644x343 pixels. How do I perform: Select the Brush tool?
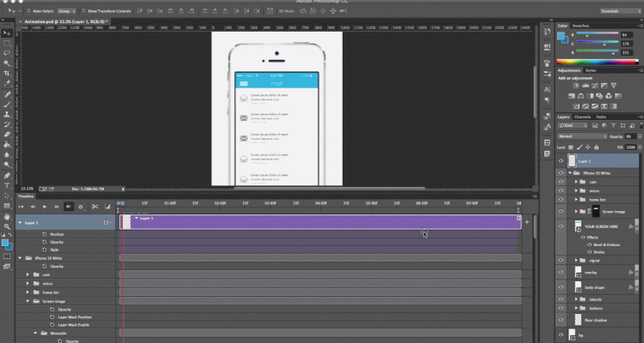7,105
